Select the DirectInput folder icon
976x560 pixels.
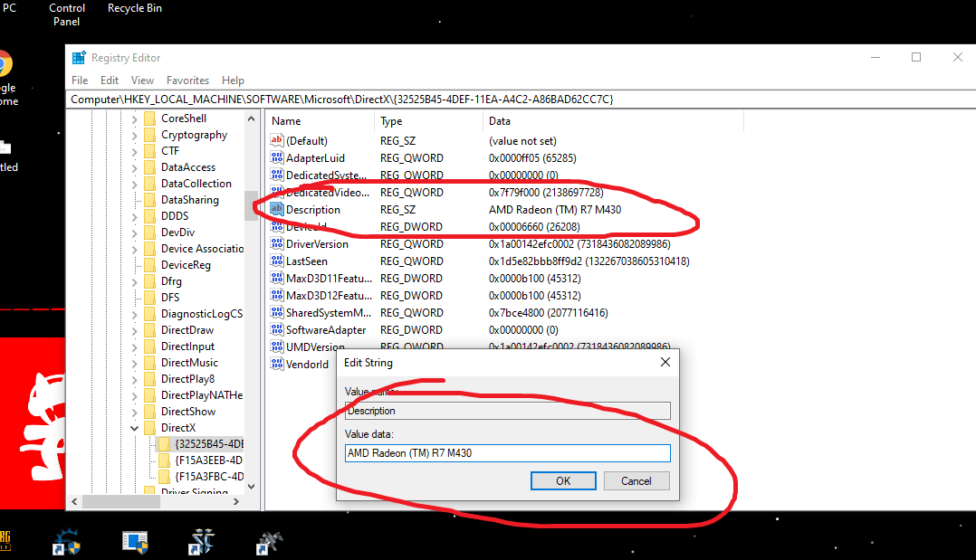coord(149,346)
